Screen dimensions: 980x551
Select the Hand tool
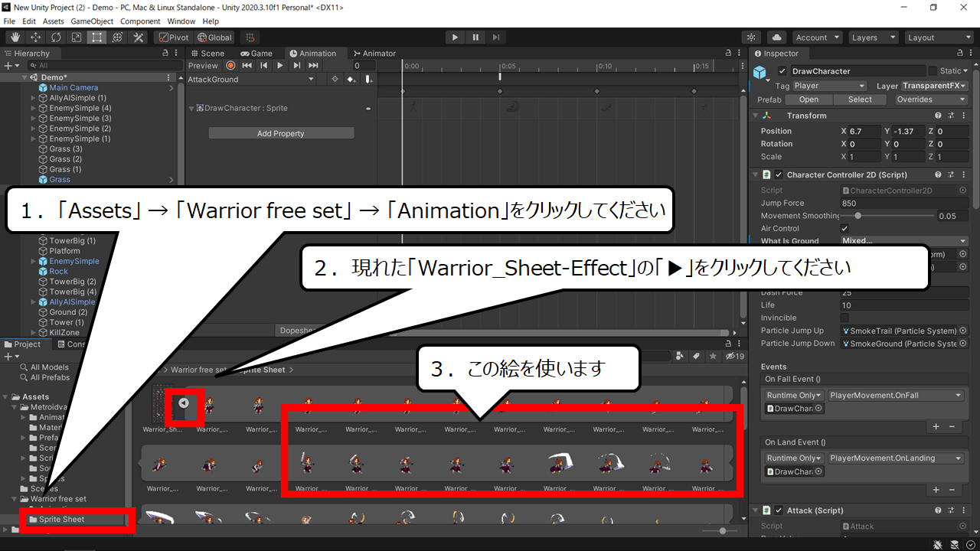coord(15,37)
